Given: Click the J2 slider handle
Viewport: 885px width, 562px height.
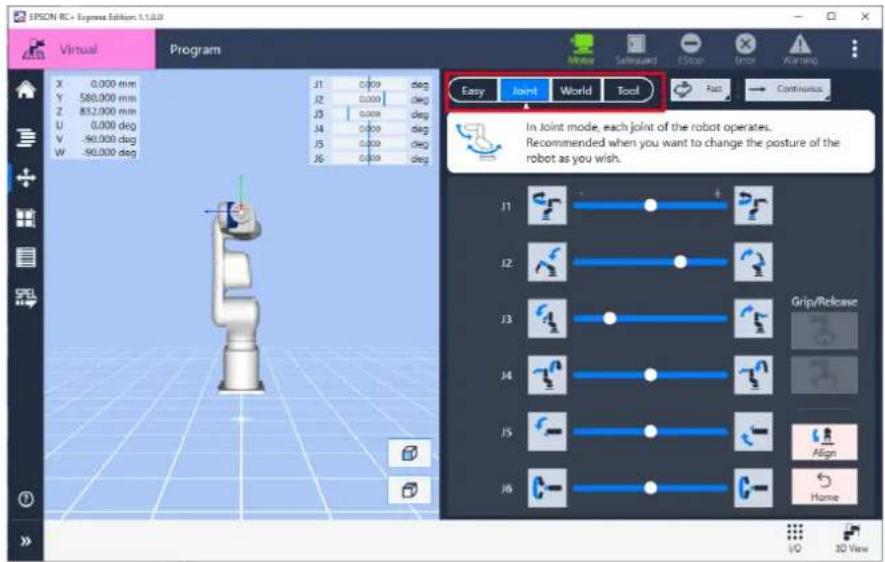Looking at the screenshot, I should pyautogui.click(x=681, y=262).
